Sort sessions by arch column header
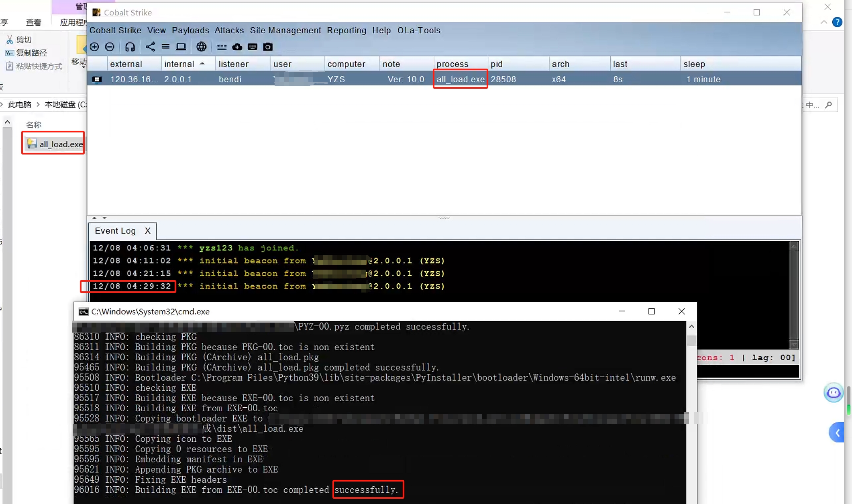852x504 pixels. coord(579,64)
